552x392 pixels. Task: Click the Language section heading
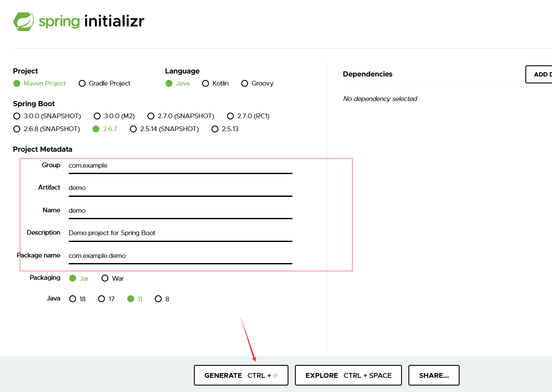tap(182, 71)
